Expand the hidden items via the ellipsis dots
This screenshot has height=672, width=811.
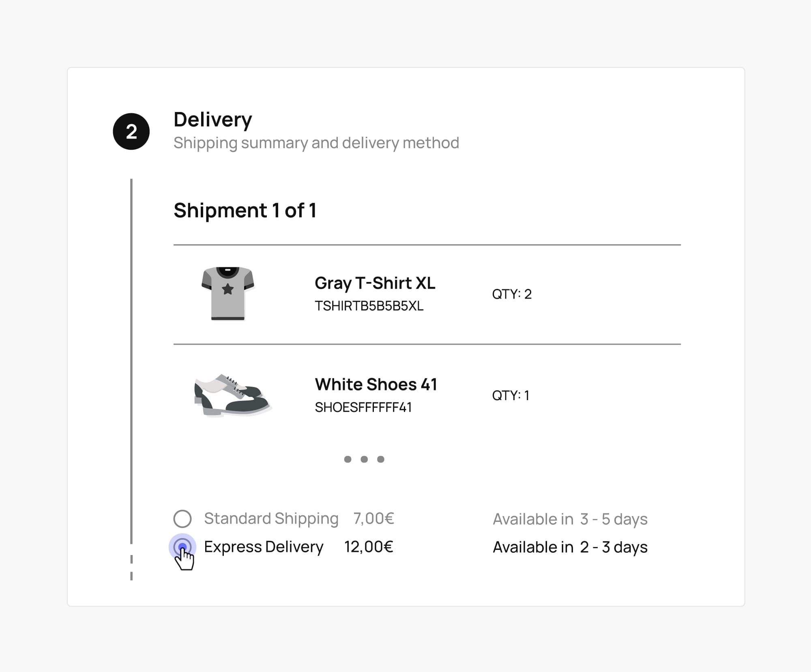coord(364,459)
